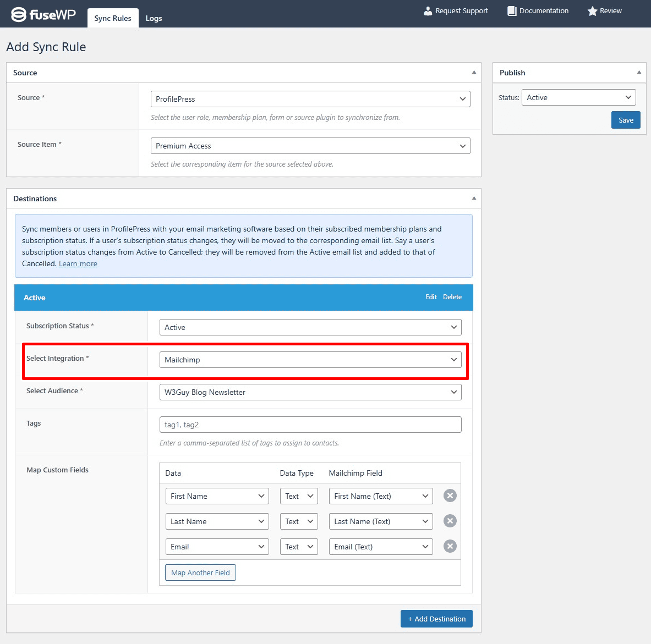Click the Add Destination button

coord(436,619)
